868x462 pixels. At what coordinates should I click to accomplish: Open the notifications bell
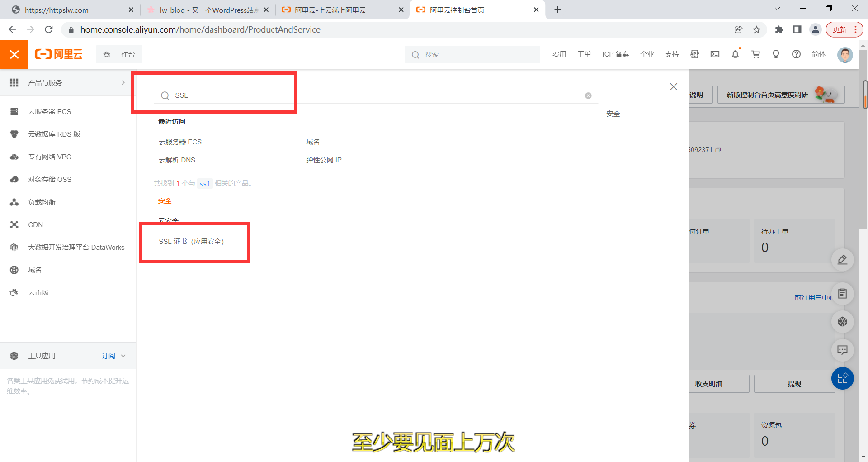736,54
